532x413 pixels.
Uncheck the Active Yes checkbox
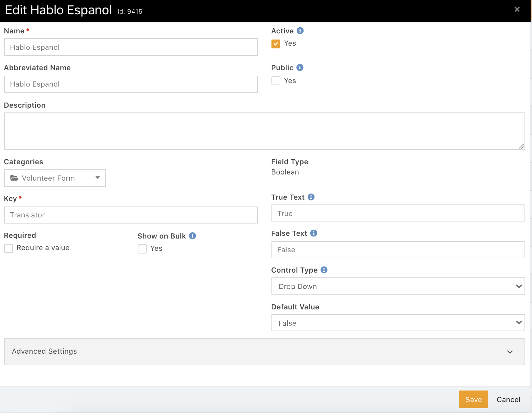click(276, 44)
